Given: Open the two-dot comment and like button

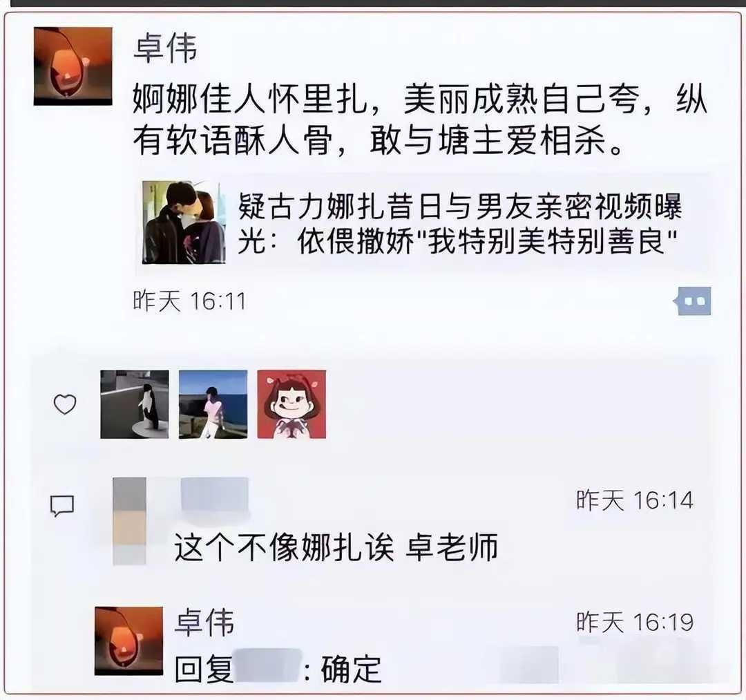Looking at the screenshot, I should (x=694, y=301).
